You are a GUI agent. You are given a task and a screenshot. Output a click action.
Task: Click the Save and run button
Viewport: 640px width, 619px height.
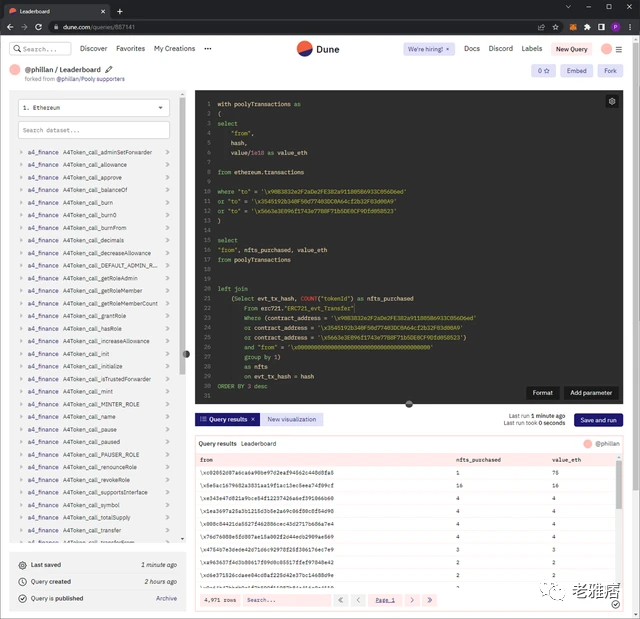(x=598, y=420)
